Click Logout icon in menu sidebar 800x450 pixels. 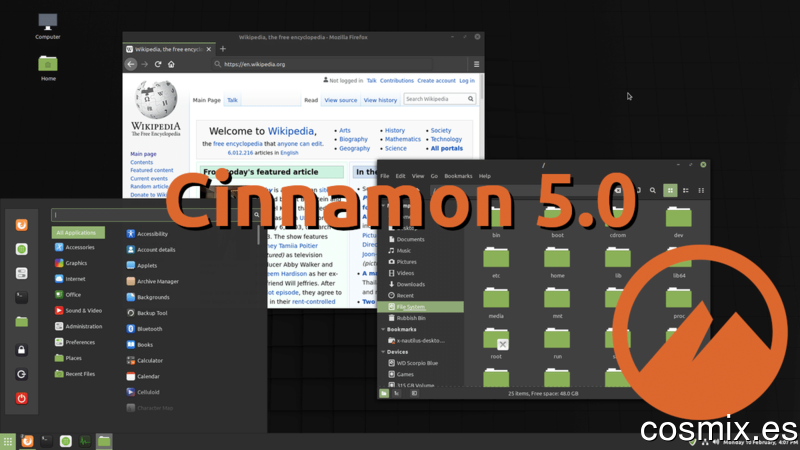click(x=21, y=374)
